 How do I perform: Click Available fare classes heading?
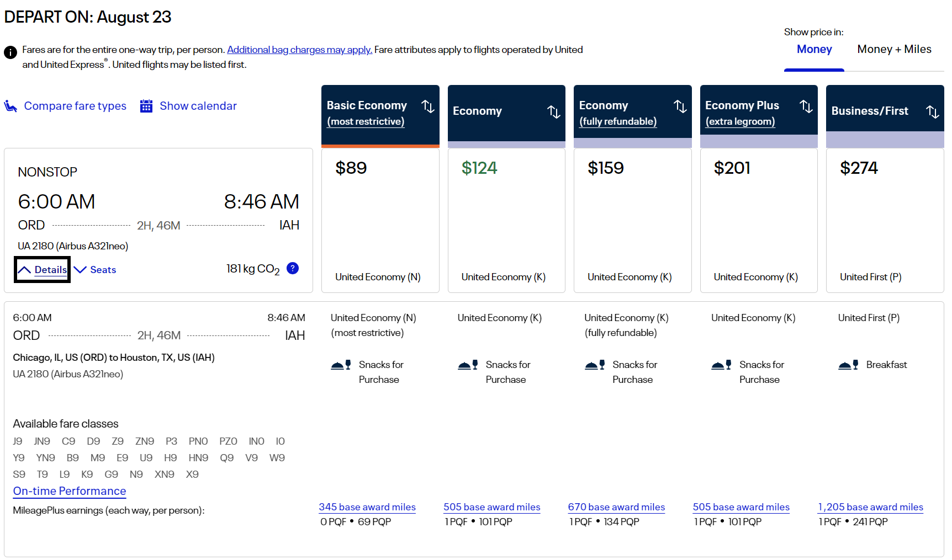click(66, 424)
